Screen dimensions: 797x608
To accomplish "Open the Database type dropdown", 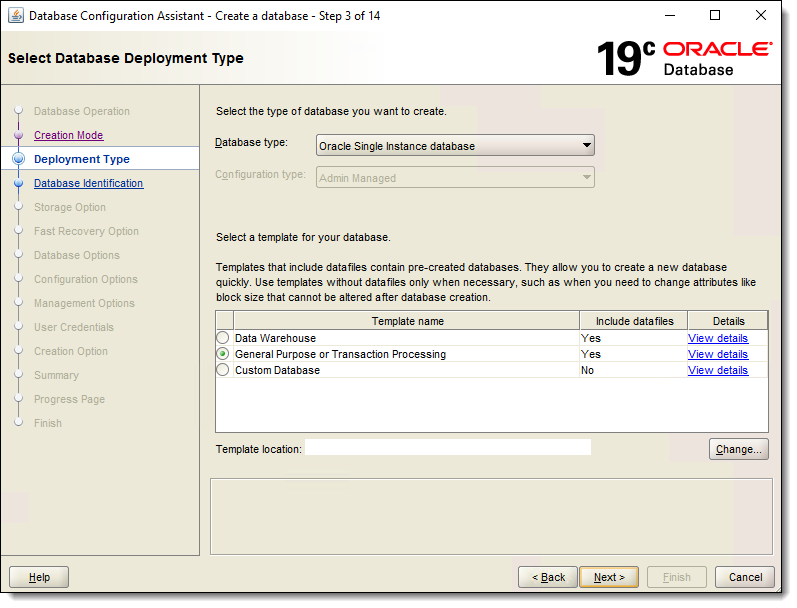I will [455, 146].
